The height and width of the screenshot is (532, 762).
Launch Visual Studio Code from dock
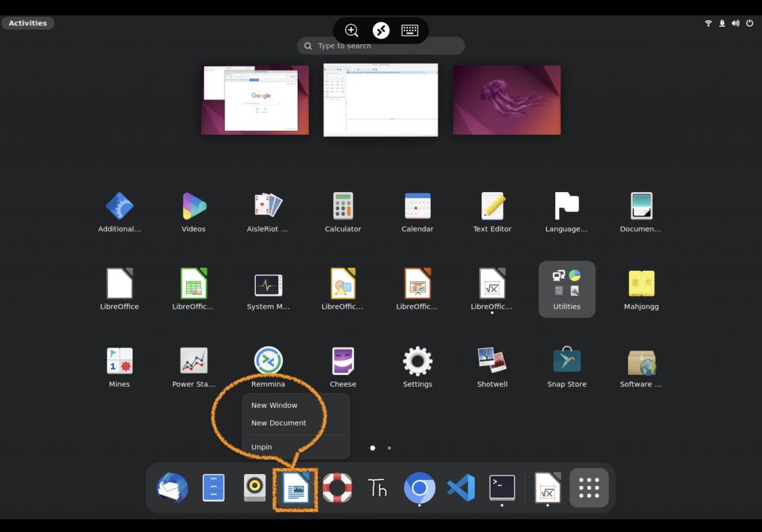pyautogui.click(x=461, y=488)
